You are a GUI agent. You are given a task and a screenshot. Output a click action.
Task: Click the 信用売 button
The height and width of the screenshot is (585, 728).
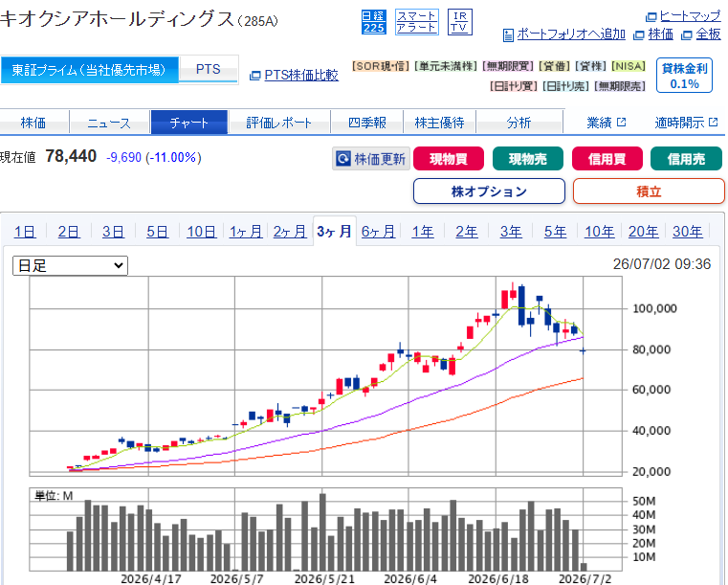point(686,159)
